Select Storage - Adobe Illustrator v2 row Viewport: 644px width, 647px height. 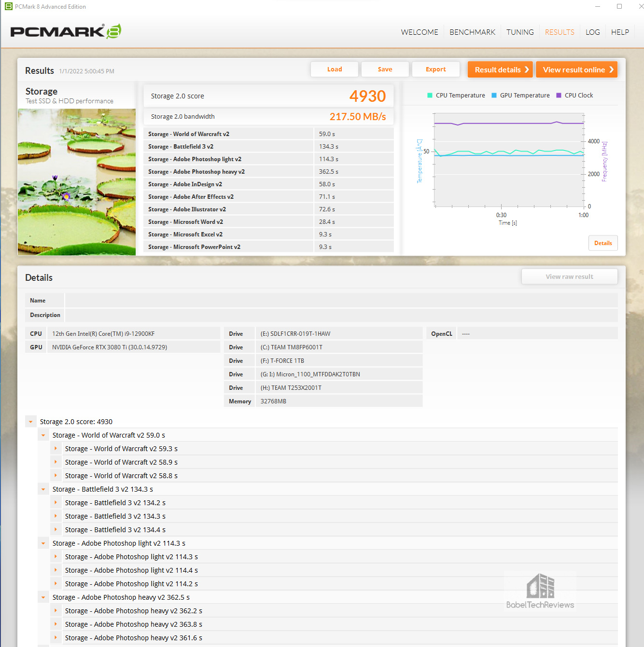click(268, 209)
